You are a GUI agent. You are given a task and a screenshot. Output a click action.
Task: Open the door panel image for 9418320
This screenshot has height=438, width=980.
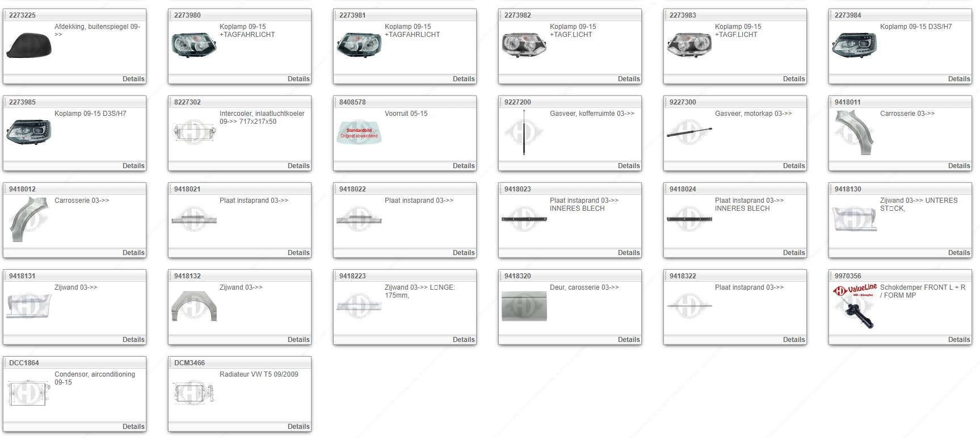[524, 306]
